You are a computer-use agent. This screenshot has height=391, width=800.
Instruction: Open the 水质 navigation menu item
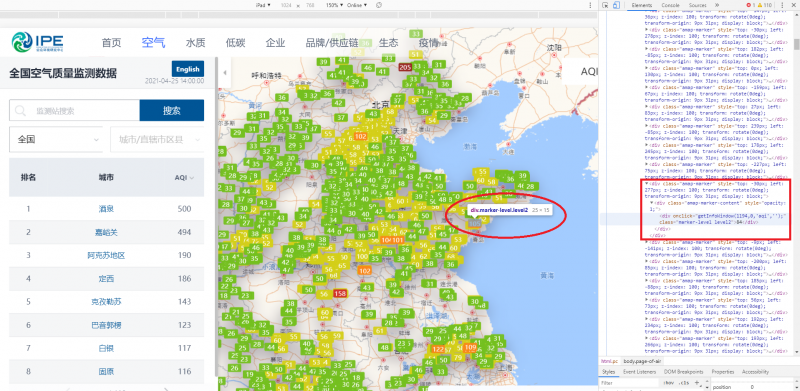click(195, 42)
